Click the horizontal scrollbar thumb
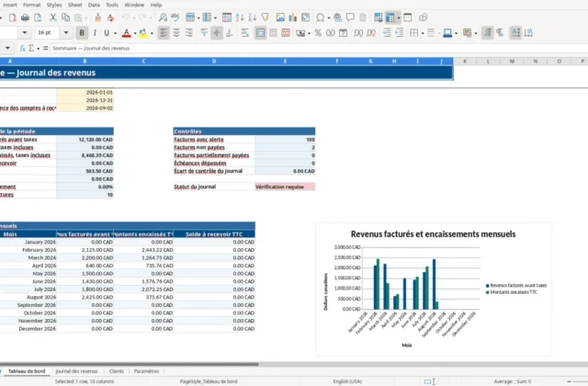 130,364
